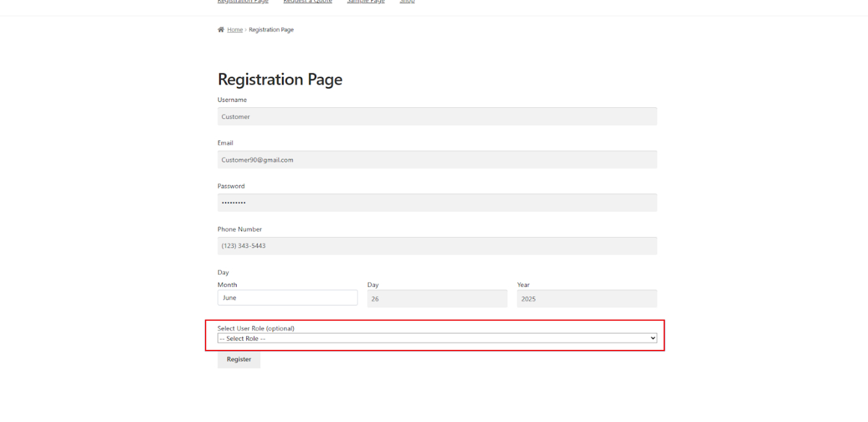The width and height of the screenshot is (868, 422).
Task: Navigate to the Shop menu item
Action: [407, 2]
